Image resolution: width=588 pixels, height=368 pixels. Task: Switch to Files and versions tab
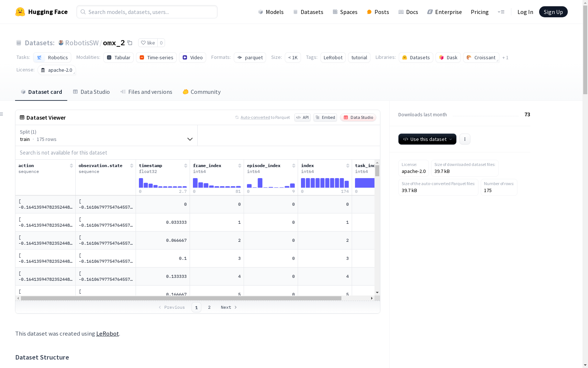coord(146,92)
